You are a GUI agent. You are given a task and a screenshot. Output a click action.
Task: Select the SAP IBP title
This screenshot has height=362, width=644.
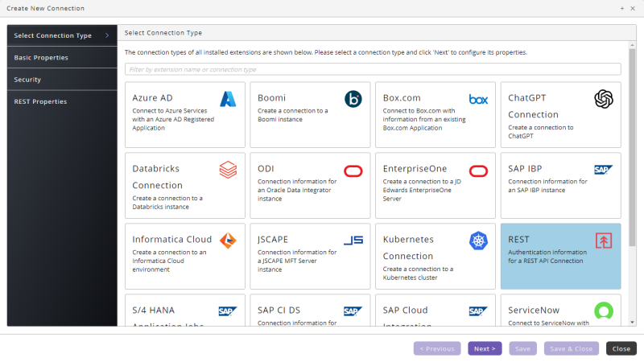tap(525, 169)
